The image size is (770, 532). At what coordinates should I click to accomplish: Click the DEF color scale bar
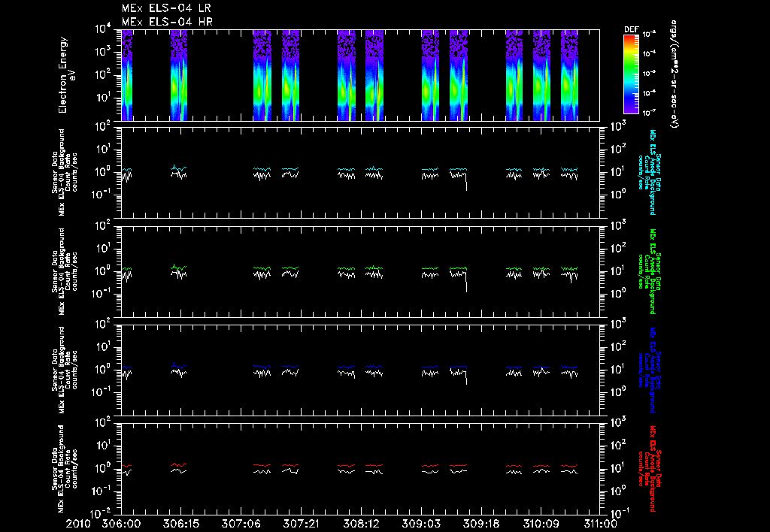631,74
